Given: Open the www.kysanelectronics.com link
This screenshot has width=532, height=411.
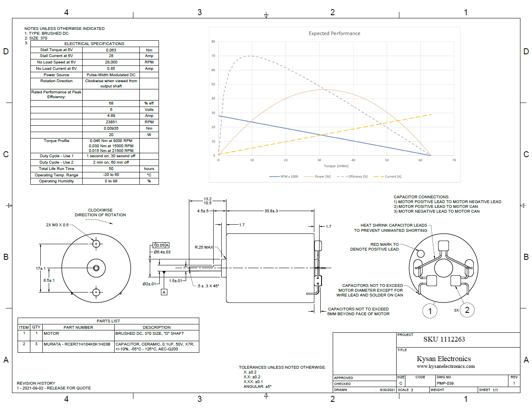Looking at the screenshot, I should pyautogui.click(x=445, y=366).
